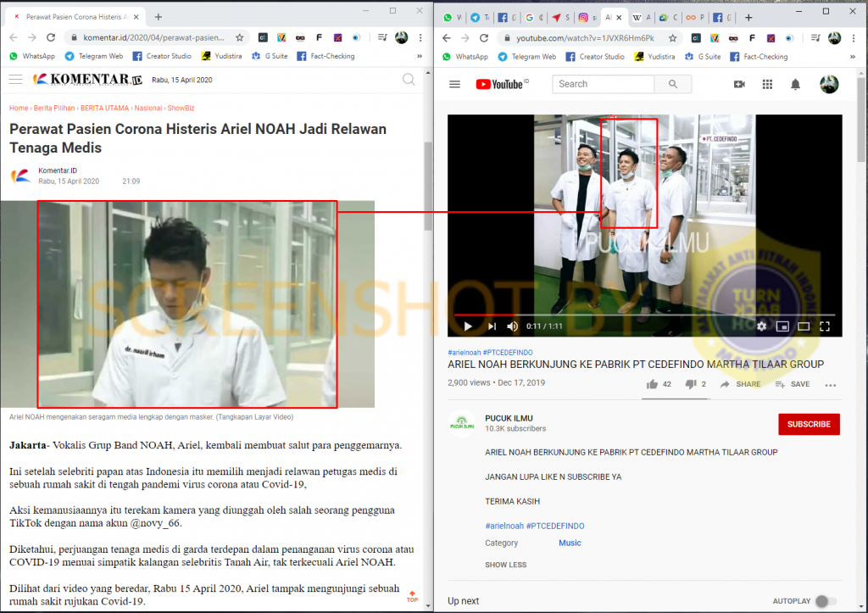The width and height of the screenshot is (868, 613).
Task: Like the video with thumbs up
Action: click(x=653, y=384)
